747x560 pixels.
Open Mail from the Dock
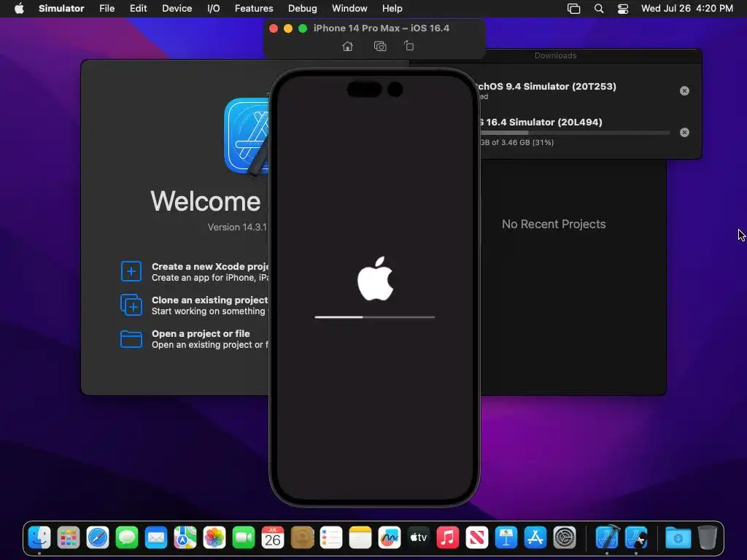point(156,538)
